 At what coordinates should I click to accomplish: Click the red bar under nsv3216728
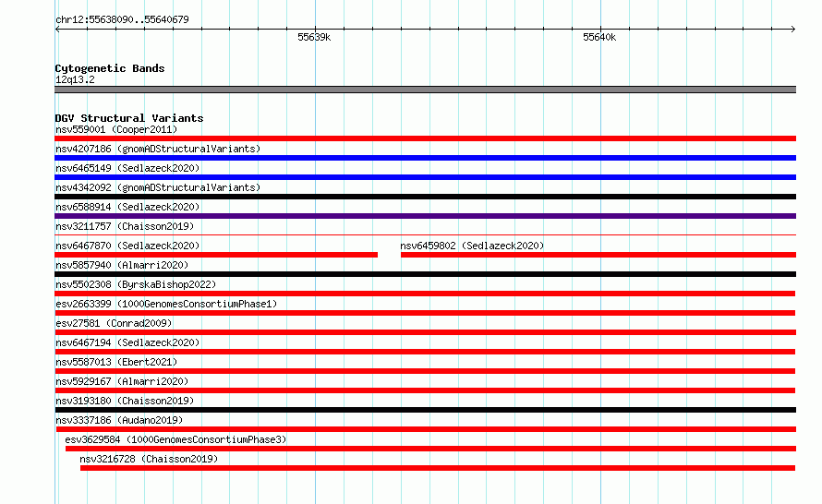pyautogui.click(x=438, y=468)
